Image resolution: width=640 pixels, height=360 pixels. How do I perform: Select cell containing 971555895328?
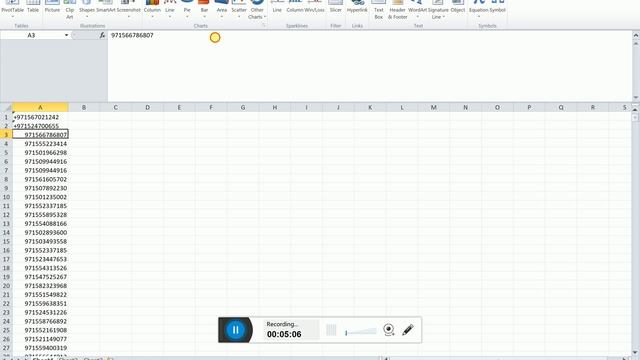(x=40, y=215)
